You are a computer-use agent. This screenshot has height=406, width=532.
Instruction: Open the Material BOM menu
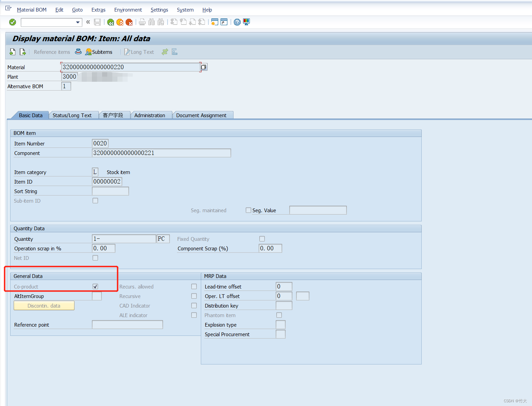[x=32, y=10]
